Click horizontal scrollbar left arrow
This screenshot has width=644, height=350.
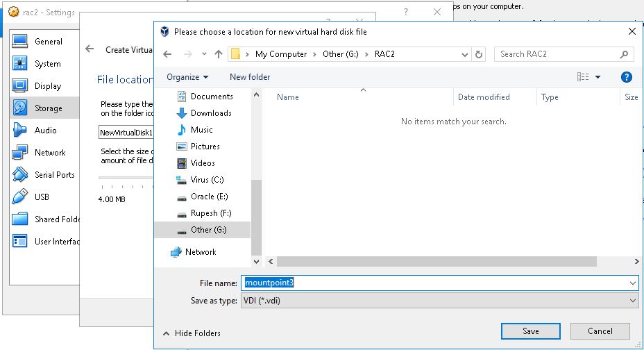[271, 261]
